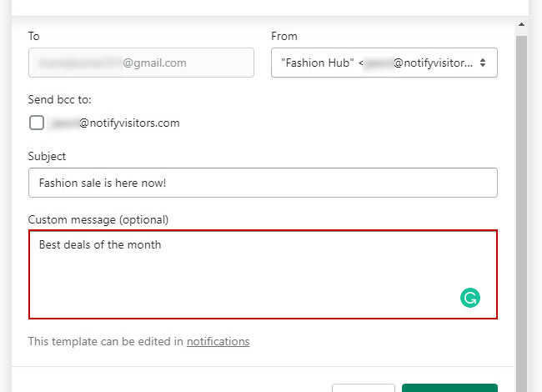This screenshot has height=392, width=542.
Task: Click the "From" field label
Action: [x=284, y=36]
